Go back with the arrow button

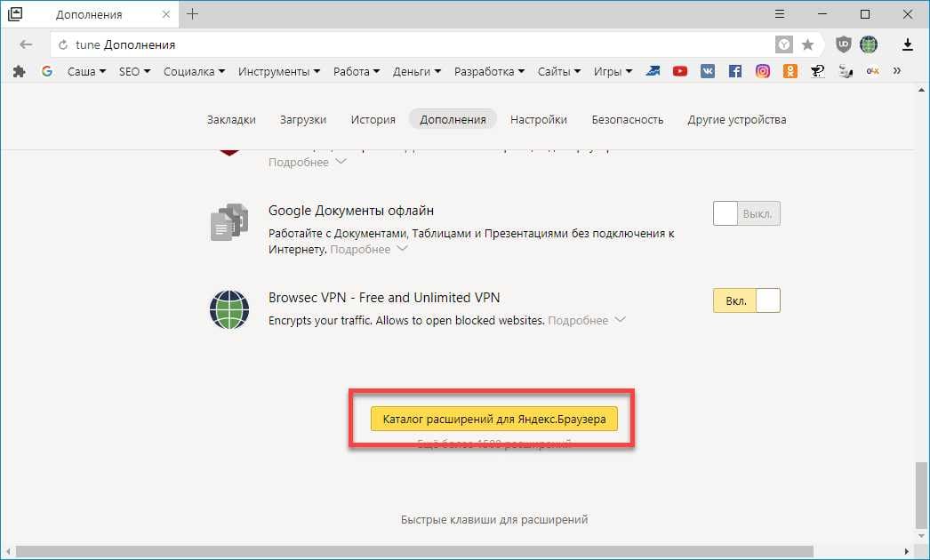pos(26,44)
